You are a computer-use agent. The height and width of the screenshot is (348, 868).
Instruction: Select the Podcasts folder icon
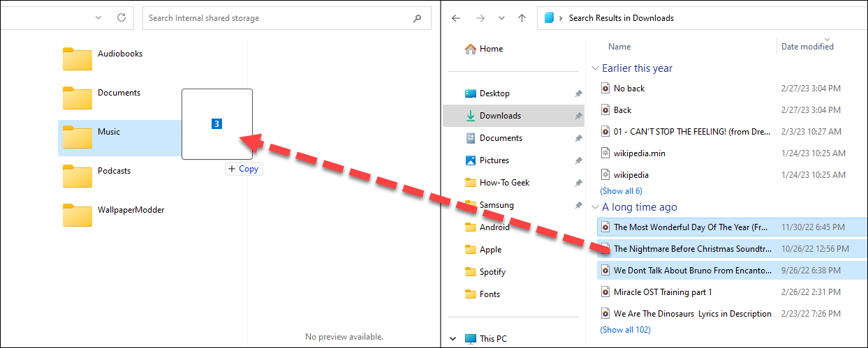[77, 176]
